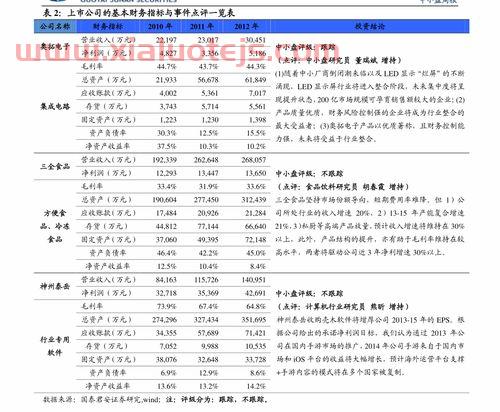This screenshot has width=500, height=412.
Task: Select the '投资结论' column header
Action: point(369,26)
